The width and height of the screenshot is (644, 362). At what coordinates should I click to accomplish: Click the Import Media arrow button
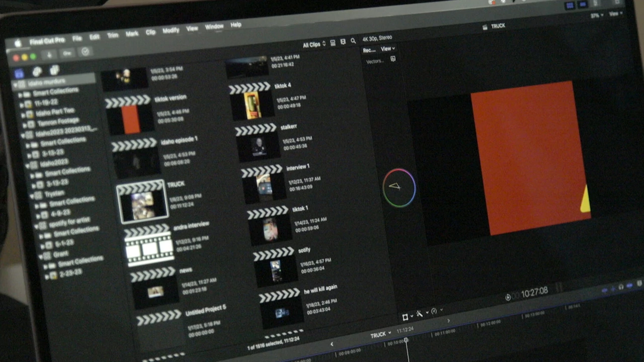click(49, 54)
